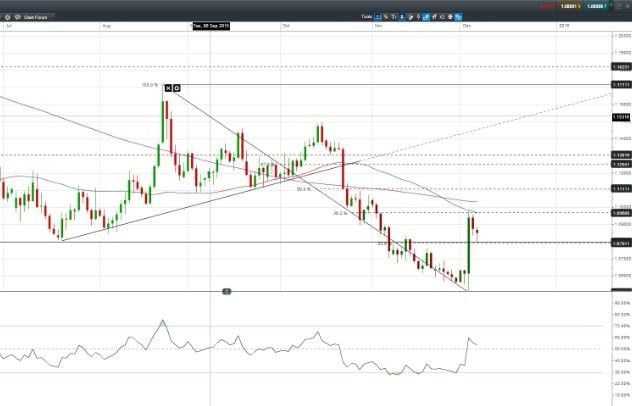Click the Client Forum speech bubble icon
632x406 pixels.
(18, 17)
